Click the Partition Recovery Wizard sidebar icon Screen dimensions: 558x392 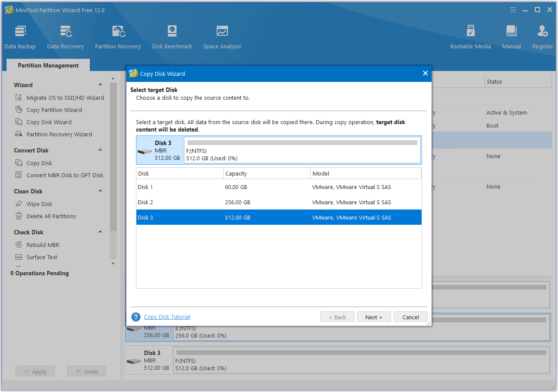click(x=19, y=134)
